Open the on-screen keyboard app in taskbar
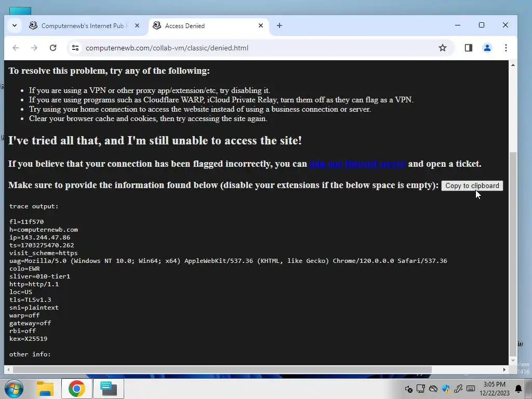The width and height of the screenshot is (532, 399). point(109,389)
